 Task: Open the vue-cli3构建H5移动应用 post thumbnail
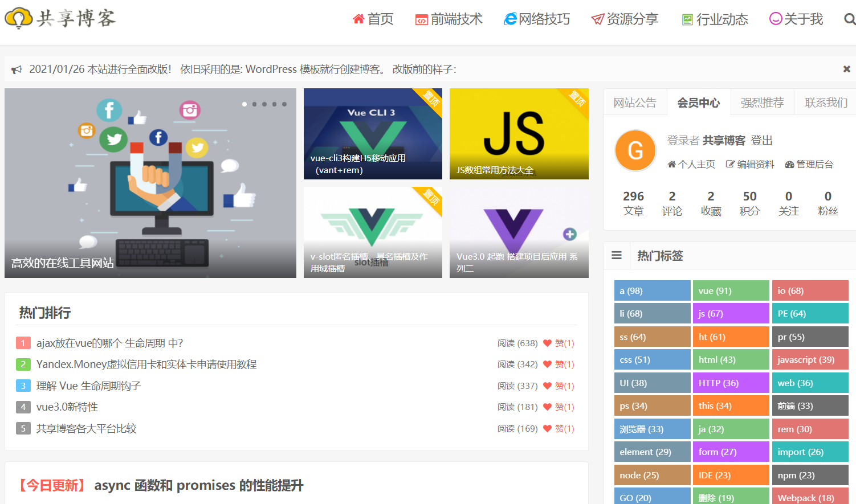coord(373,134)
